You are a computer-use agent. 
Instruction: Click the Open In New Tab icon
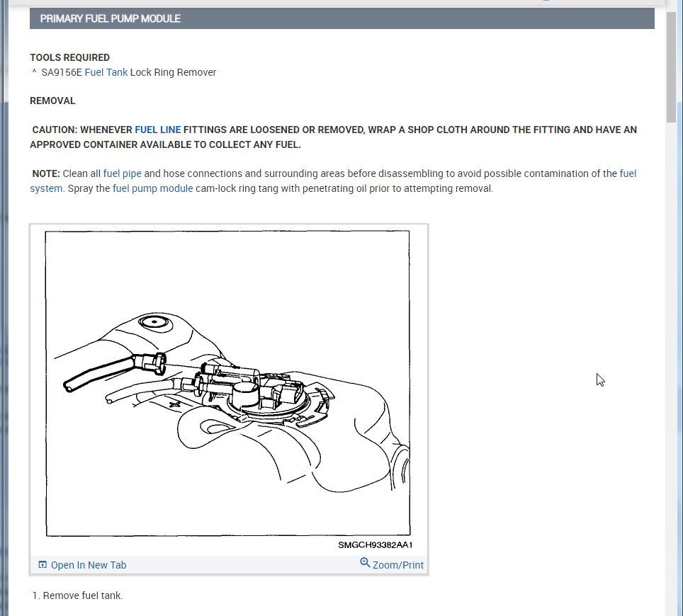pos(43,564)
